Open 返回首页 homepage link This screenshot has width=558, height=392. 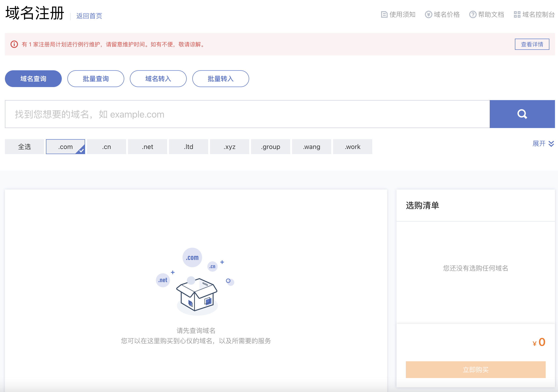(x=89, y=16)
